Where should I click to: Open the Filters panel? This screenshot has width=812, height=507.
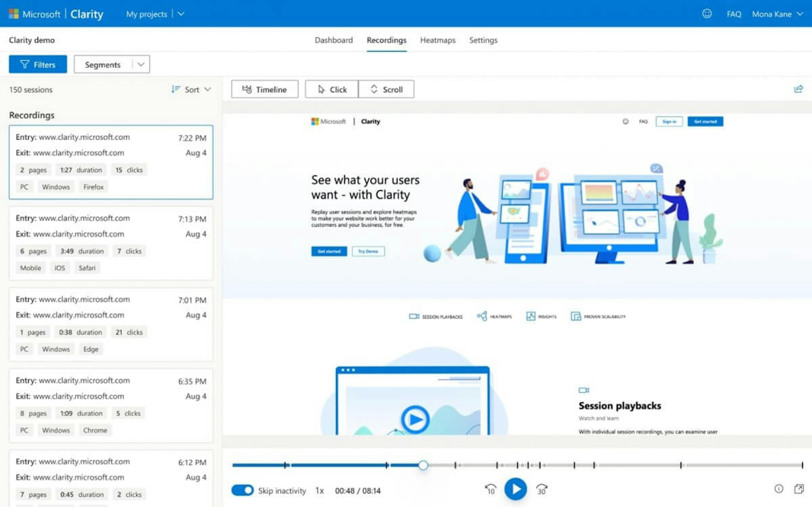(x=38, y=64)
